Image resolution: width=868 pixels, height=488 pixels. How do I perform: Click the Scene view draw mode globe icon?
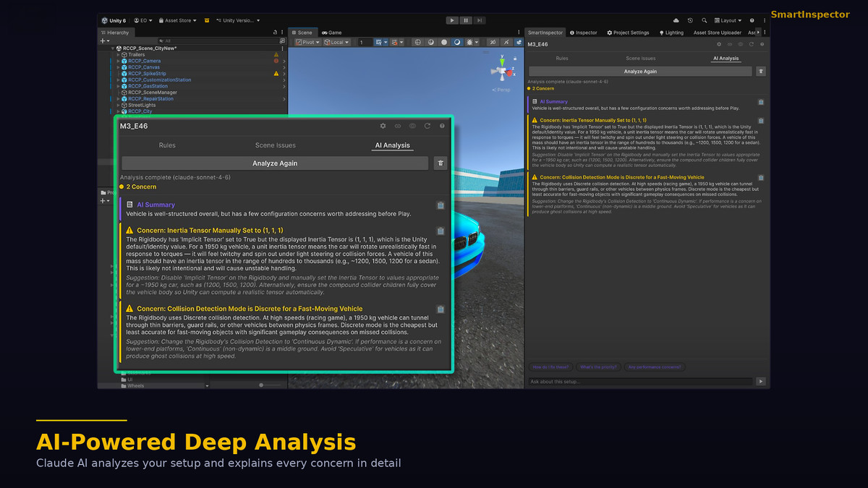point(417,43)
